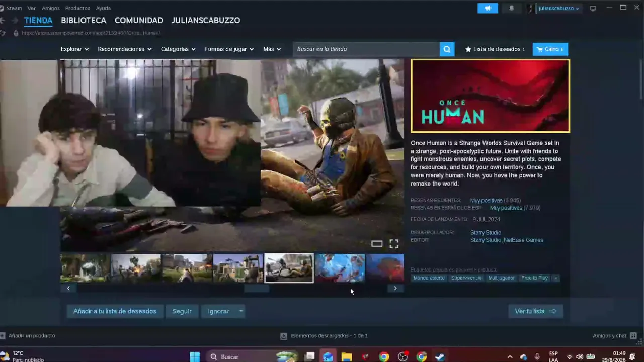Click the plus icon to add a tag
Image resolution: width=644 pixels, height=362 pixels.
pyautogui.click(x=556, y=278)
